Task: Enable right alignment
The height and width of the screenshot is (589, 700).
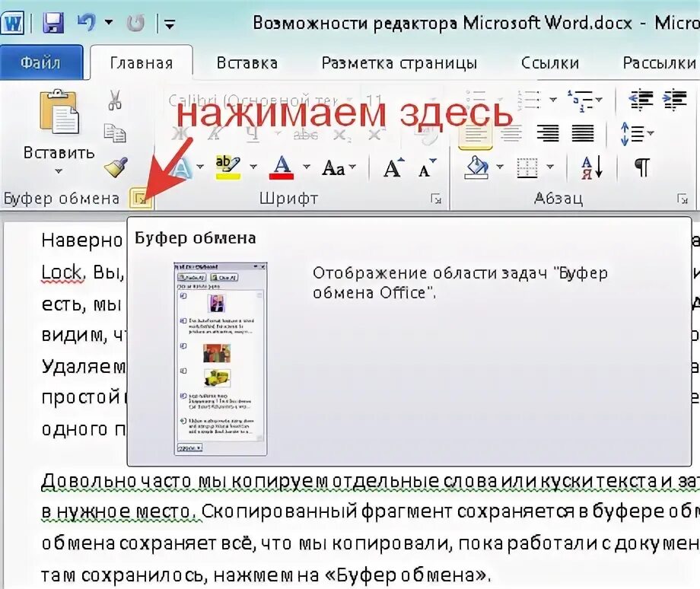Action: point(548,133)
